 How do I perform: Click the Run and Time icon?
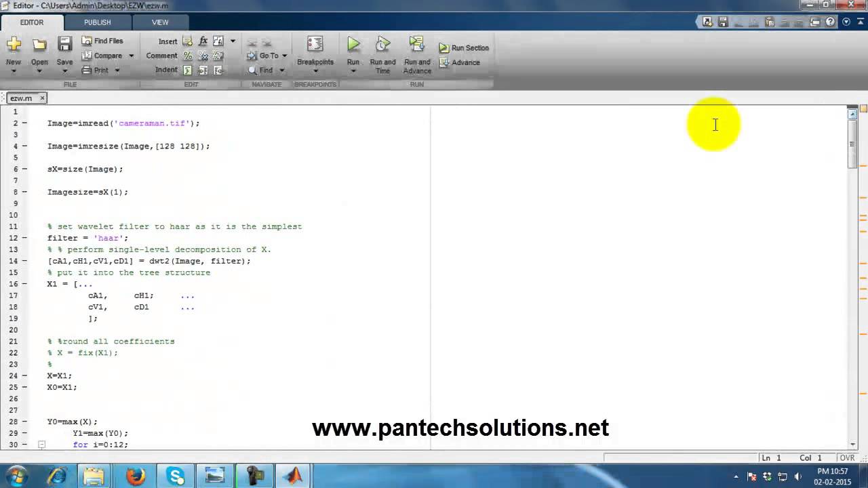point(383,44)
